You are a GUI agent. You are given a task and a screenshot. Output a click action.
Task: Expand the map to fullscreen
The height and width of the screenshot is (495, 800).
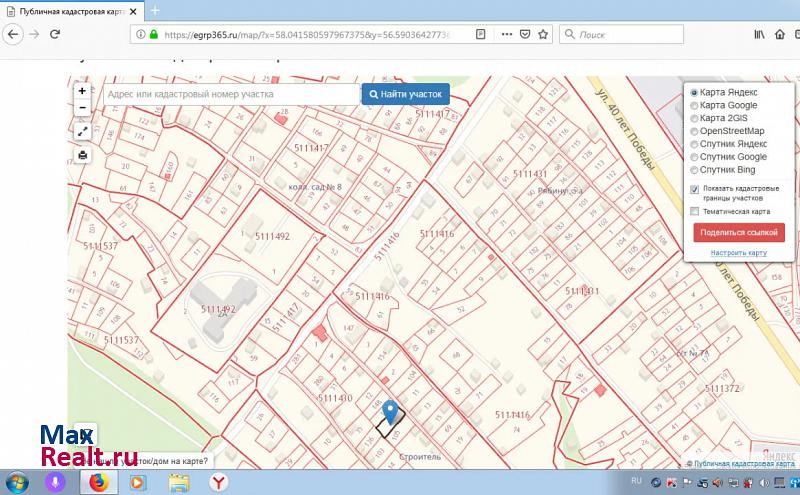83,131
